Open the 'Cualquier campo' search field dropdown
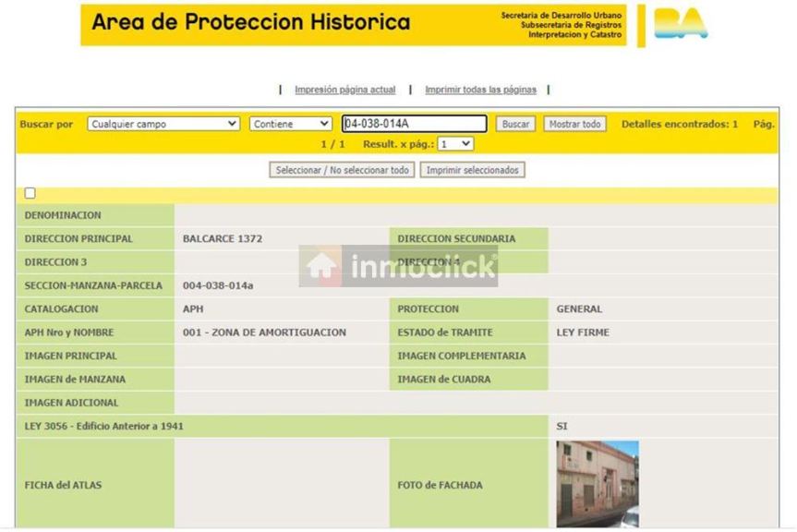This screenshot has width=797, height=532. tap(163, 124)
